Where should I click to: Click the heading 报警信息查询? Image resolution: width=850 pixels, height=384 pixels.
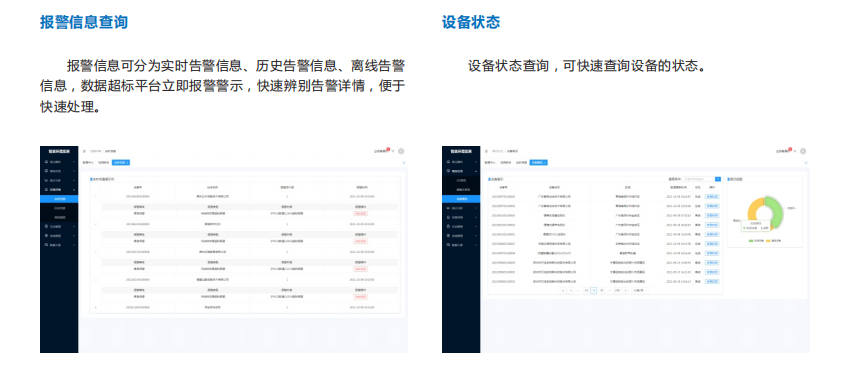[x=84, y=22]
